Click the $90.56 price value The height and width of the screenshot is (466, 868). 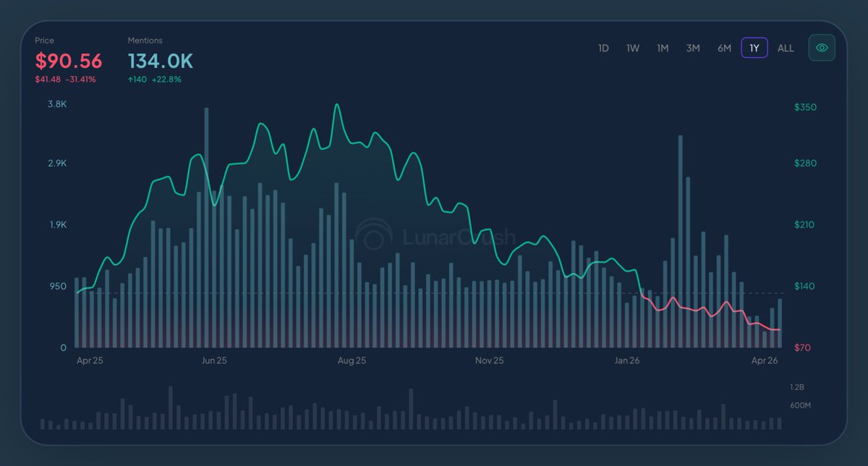pyautogui.click(x=69, y=61)
